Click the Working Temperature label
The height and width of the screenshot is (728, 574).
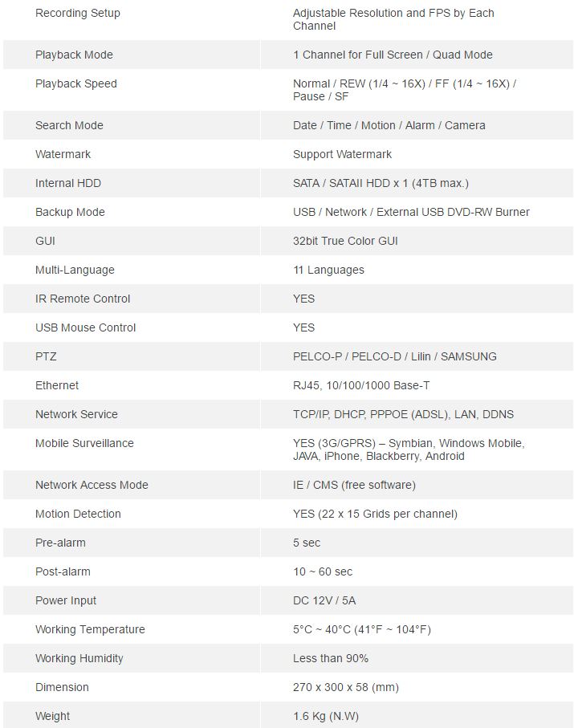pos(90,629)
